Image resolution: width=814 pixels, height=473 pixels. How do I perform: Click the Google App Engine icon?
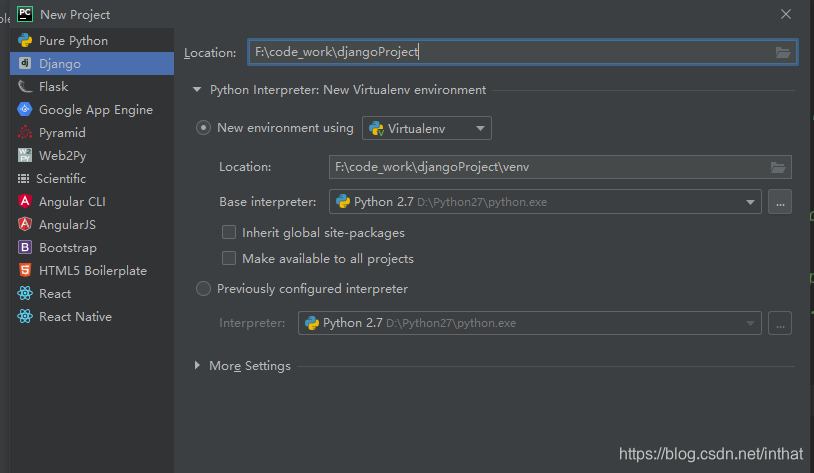tap(25, 109)
